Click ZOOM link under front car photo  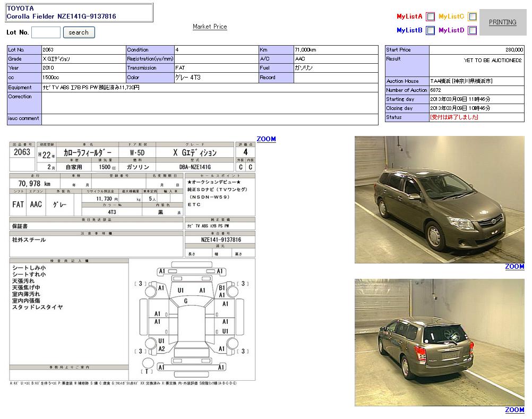pos(514,267)
